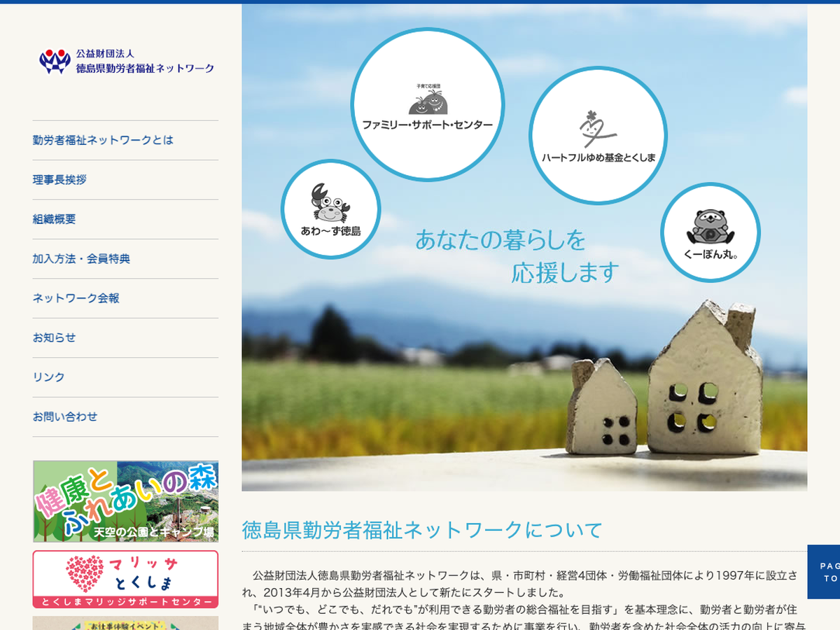840x630 pixels.
Task: Go to 理事長挨拶 page
Action: [x=59, y=180]
